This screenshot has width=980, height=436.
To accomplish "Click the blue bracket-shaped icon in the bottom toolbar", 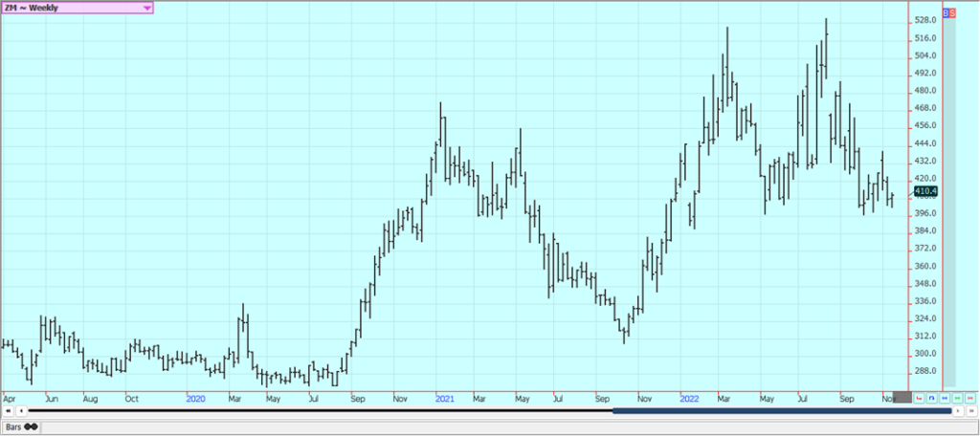I will [x=931, y=398].
